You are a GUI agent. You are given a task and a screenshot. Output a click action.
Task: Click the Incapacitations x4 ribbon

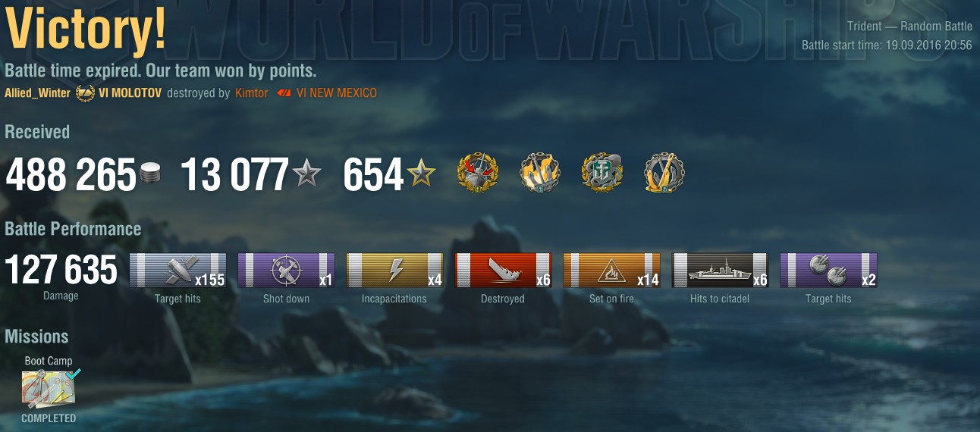point(394,271)
